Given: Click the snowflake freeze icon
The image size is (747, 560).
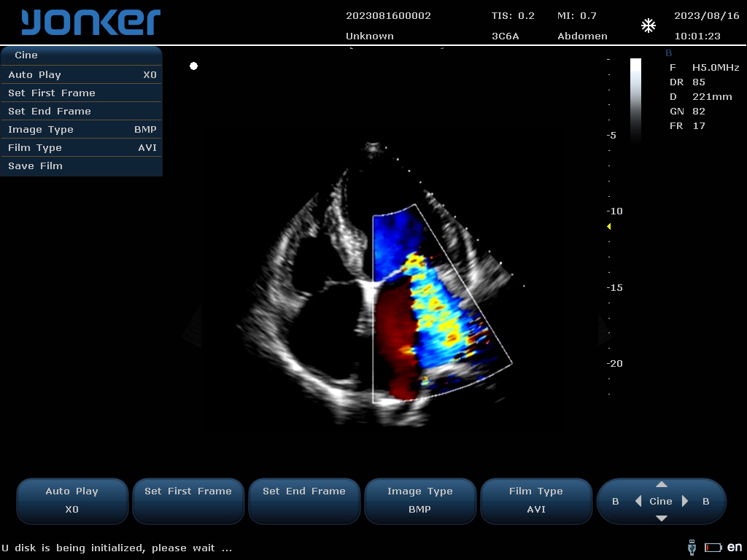Looking at the screenshot, I should [x=648, y=26].
